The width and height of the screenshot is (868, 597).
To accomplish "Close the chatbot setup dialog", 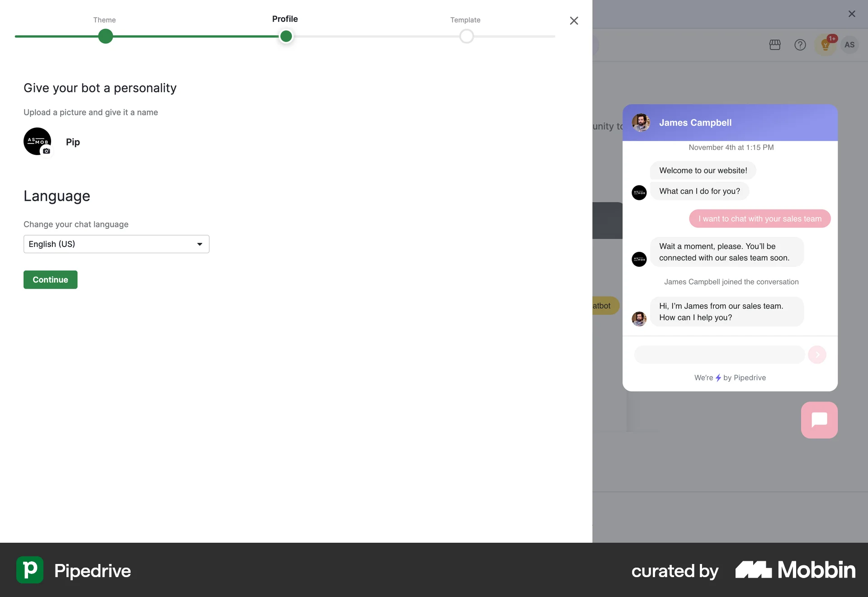I will click(574, 21).
